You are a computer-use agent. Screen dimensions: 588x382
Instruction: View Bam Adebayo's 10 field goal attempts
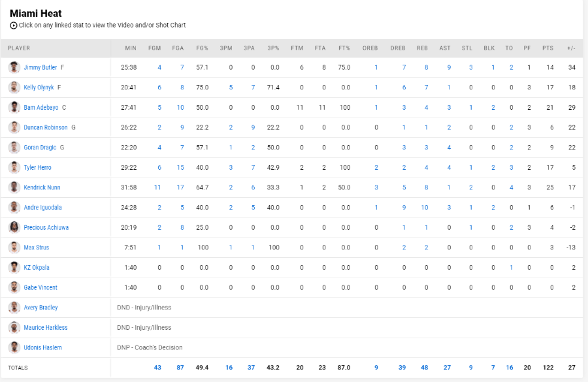(x=180, y=107)
